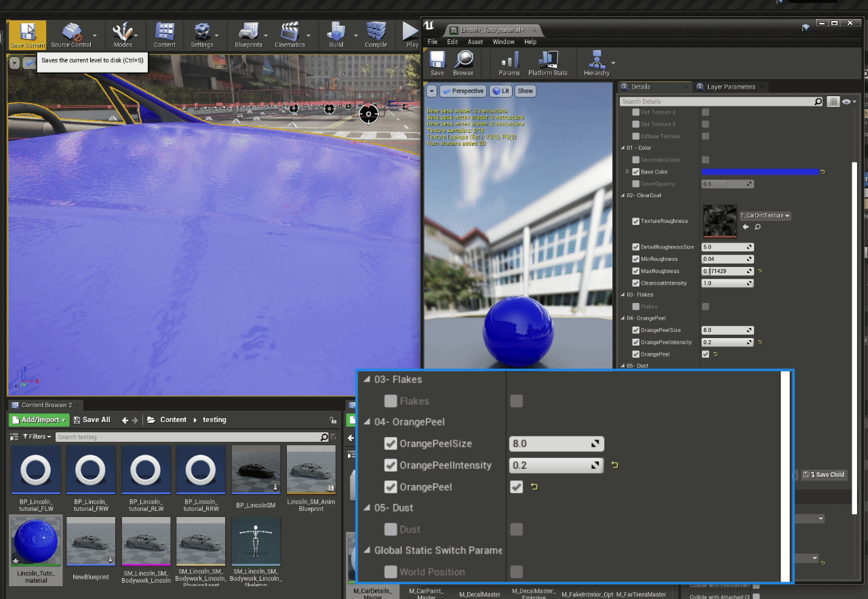Viewport: 868px width, 599px height.
Task: Click the Save Current level icon
Action: coord(27,33)
